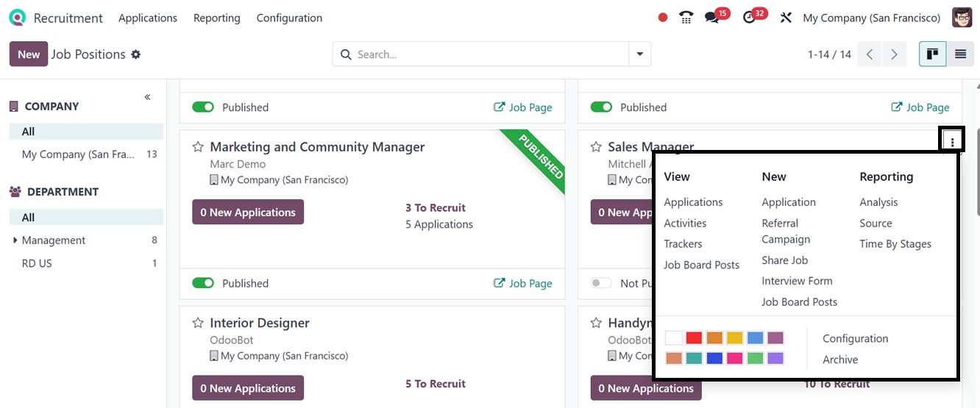Select Configuration in the card menu

855,339
